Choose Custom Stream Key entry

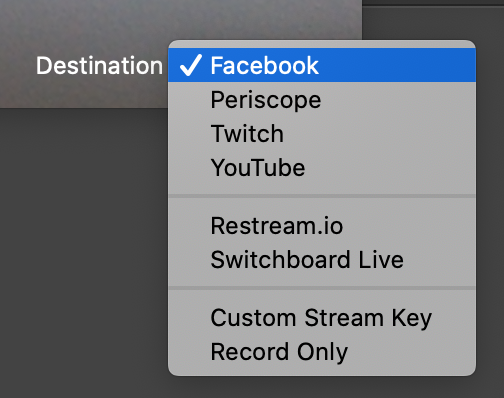[x=322, y=318]
